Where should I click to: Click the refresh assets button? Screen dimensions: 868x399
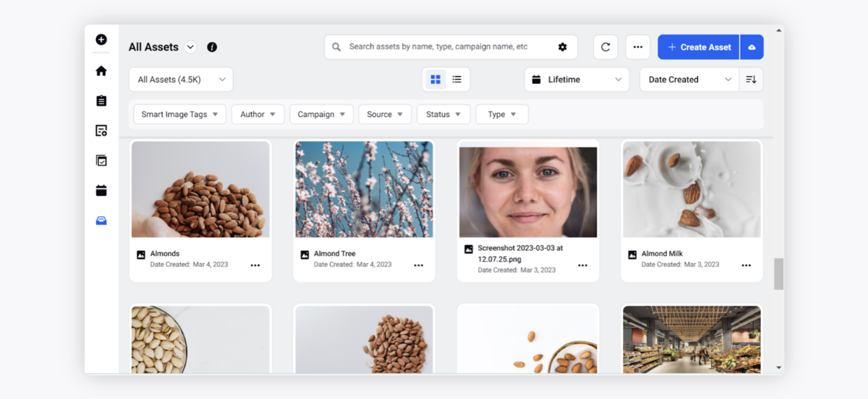point(605,47)
